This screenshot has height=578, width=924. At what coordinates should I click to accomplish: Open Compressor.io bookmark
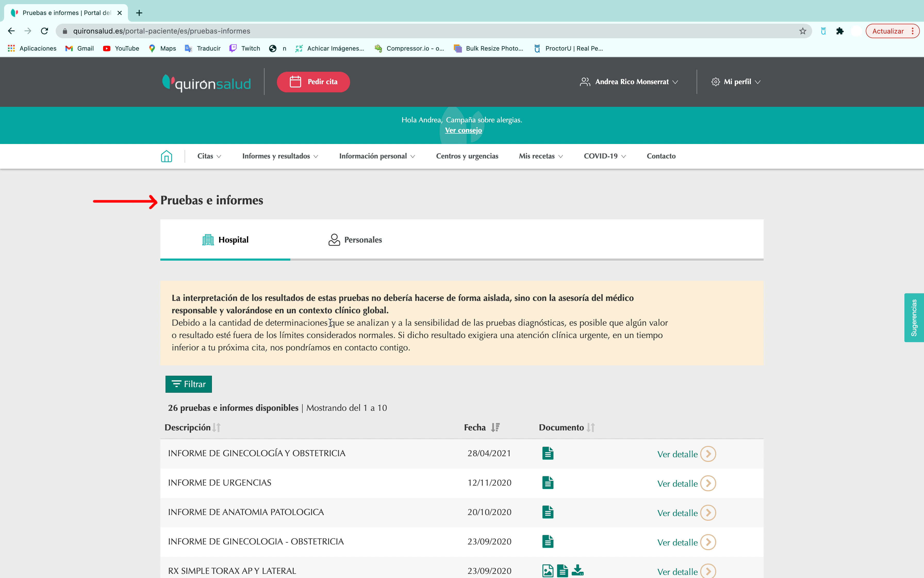[x=409, y=49]
